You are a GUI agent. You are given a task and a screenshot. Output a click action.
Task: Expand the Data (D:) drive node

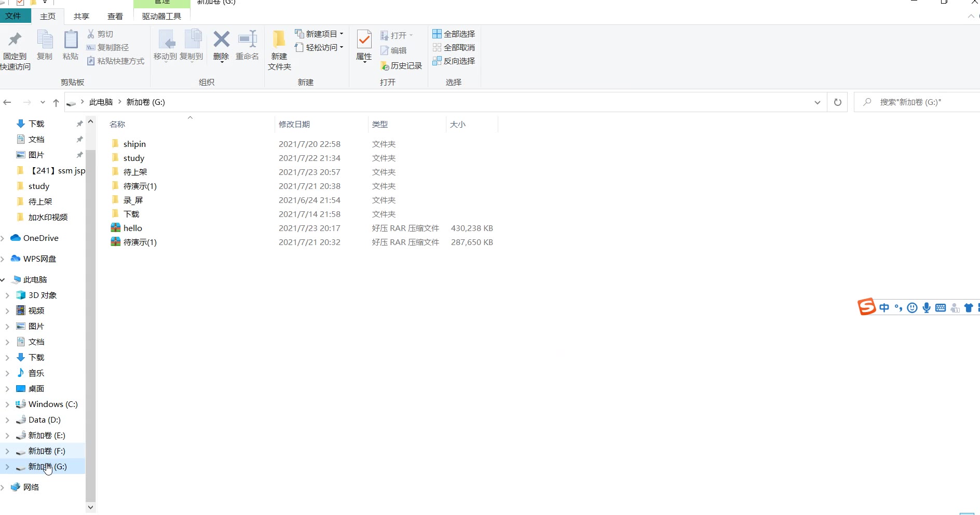click(7, 420)
